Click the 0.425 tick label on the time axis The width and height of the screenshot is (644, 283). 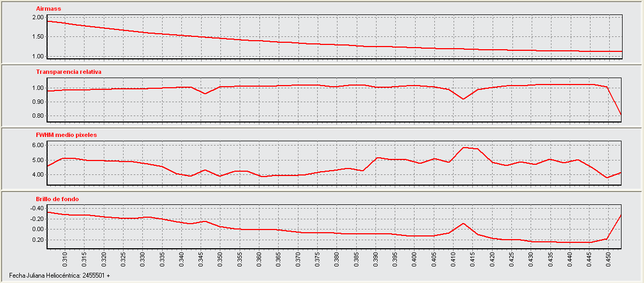point(511,260)
